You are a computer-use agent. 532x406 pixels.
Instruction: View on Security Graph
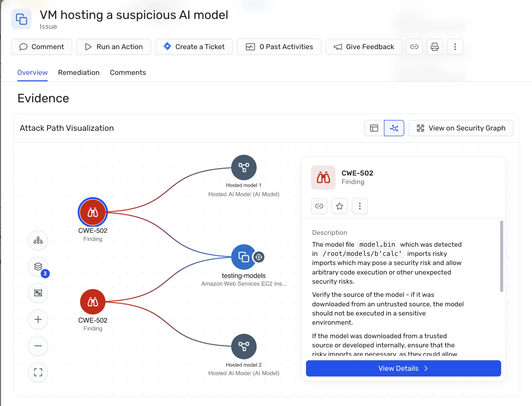point(461,128)
